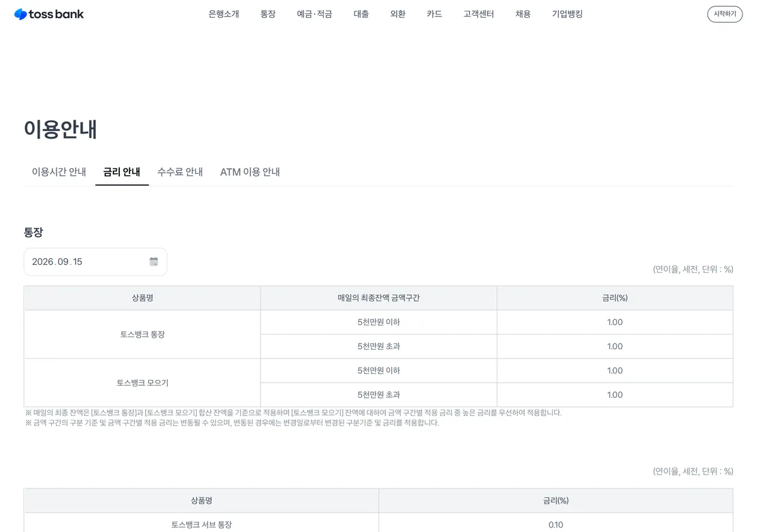757x532 pixels.
Task: Open the 은행소개 menu
Action: point(224,14)
